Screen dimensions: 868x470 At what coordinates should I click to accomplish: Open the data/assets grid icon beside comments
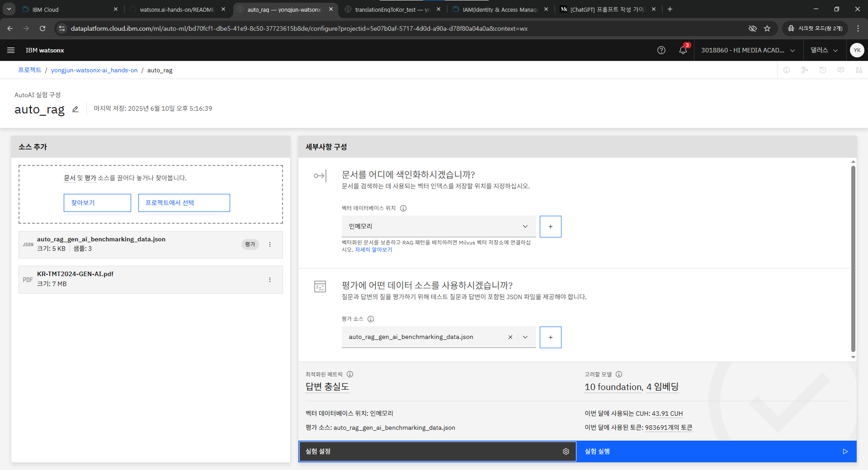point(859,70)
